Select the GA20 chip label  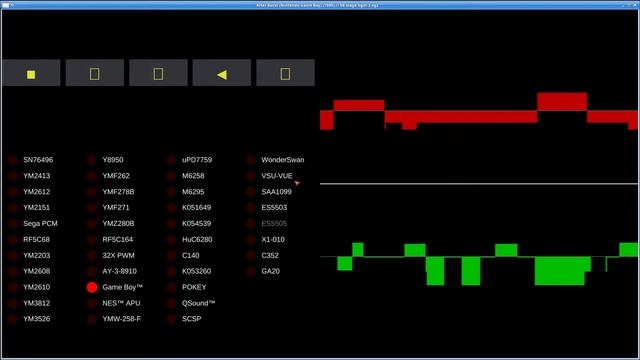point(270,271)
